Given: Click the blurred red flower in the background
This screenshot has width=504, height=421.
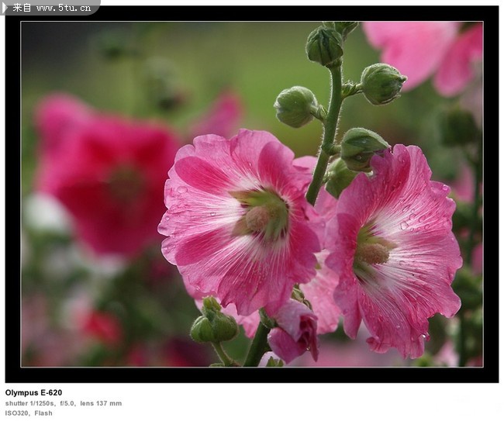Looking at the screenshot, I should 107,178.
